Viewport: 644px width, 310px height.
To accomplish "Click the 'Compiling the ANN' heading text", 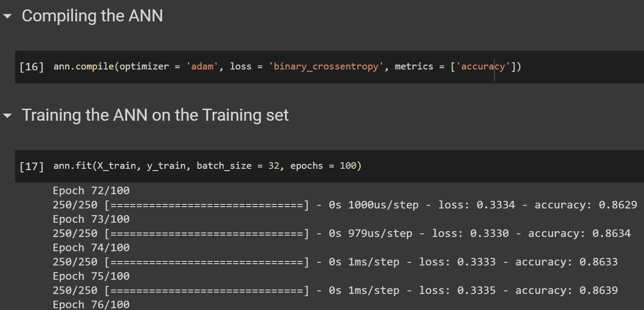I will click(x=92, y=16).
